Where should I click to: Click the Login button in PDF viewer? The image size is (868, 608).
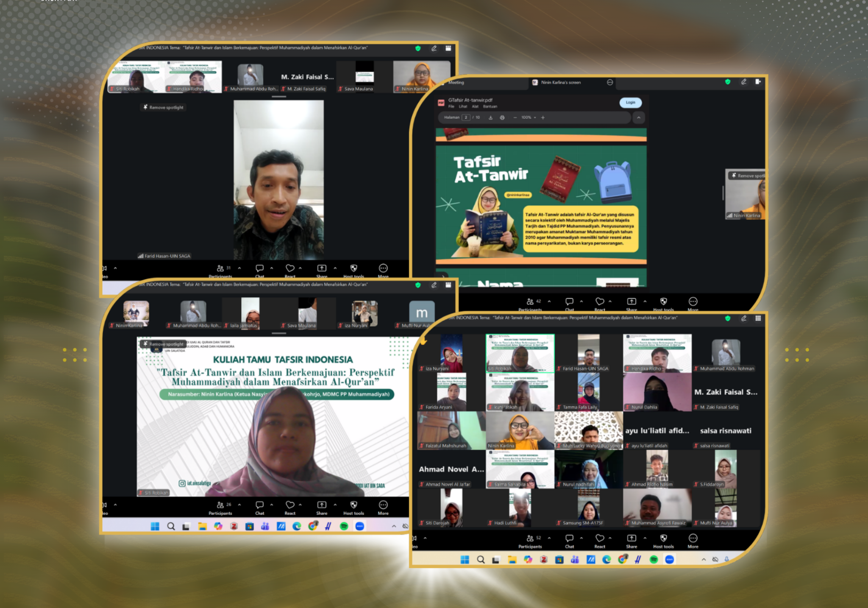(631, 103)
